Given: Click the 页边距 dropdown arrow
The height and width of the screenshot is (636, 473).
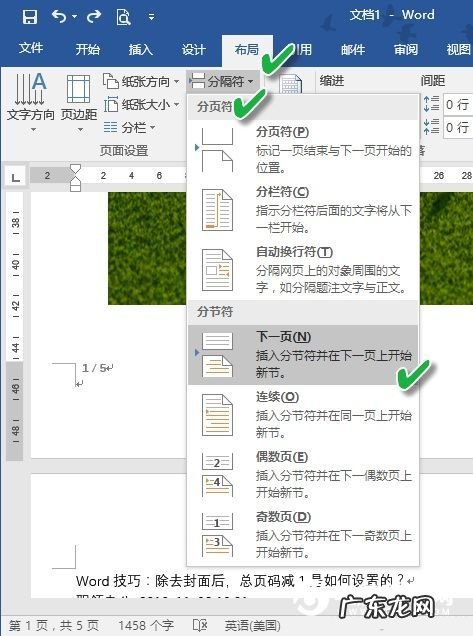Looking at the screenshot, I should tap(80, 130).
